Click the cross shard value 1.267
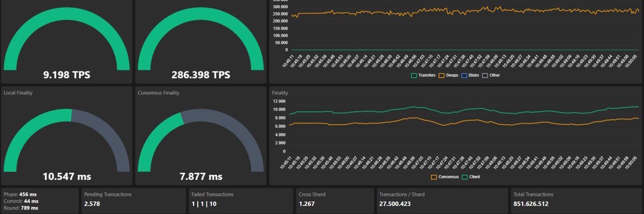The height and width of the screenshot is (214, 644). (306, 204)
